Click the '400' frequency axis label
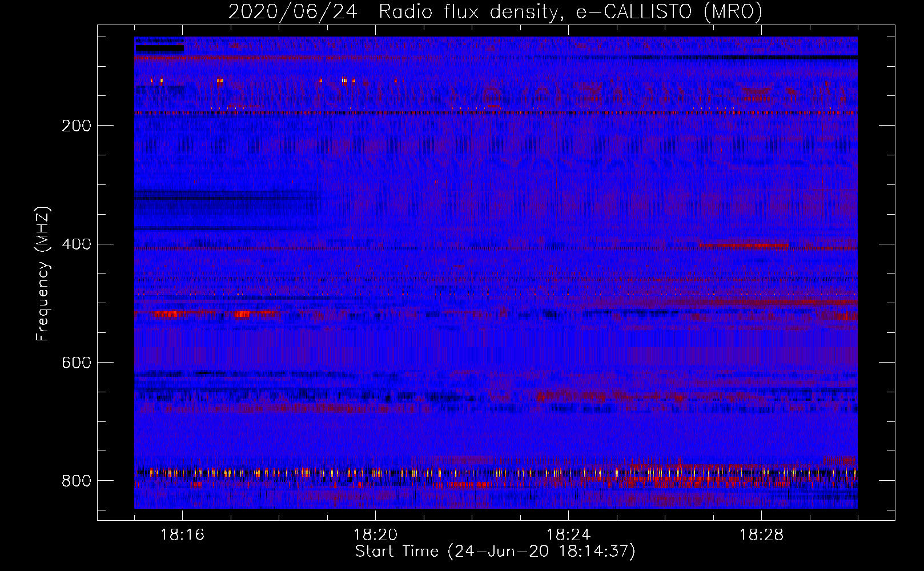Viewport: 924px width, 571px height. click(x=77, y=244)
